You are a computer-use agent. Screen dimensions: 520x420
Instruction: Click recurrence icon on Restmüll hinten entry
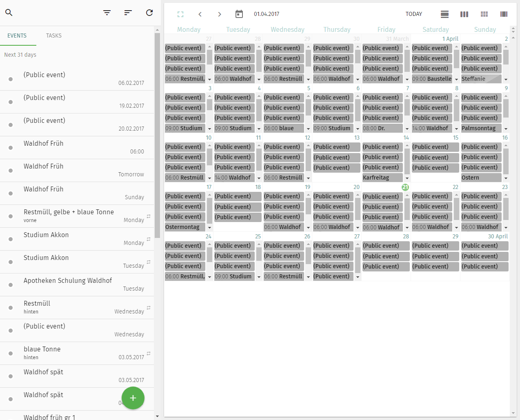pyautogui.click(x=149, y=307)
